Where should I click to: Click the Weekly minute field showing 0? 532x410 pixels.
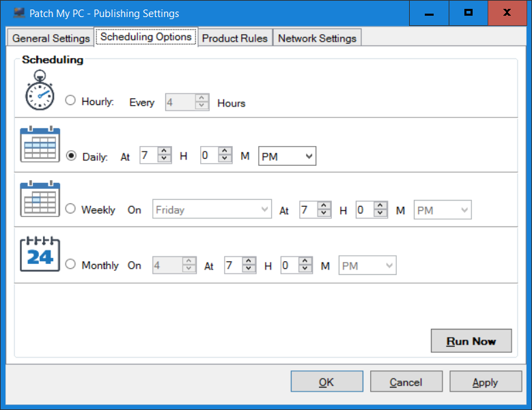[365, 209]
